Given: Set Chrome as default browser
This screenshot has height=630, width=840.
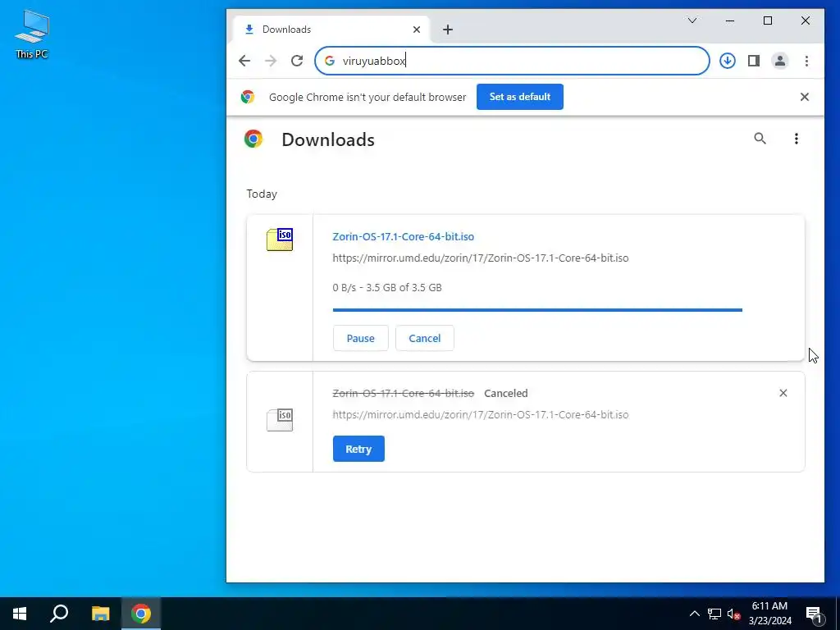Looking at the screenshot, I should [519, 97].
